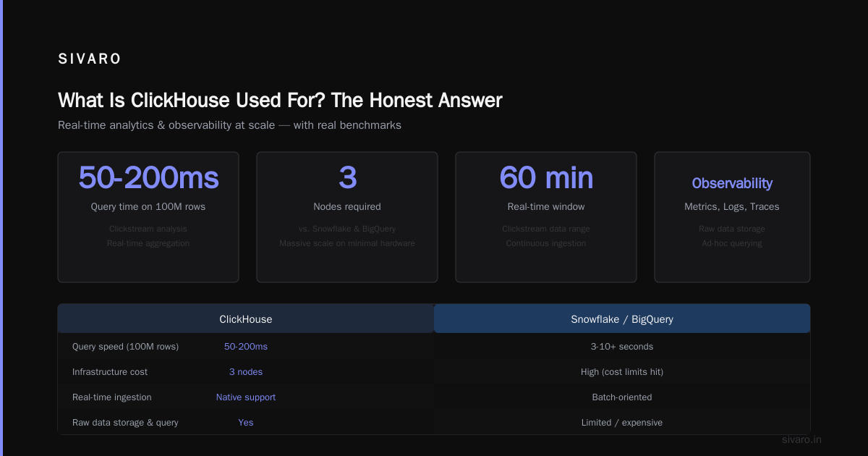Click 'Raw data storage' card text

[732, 229]
